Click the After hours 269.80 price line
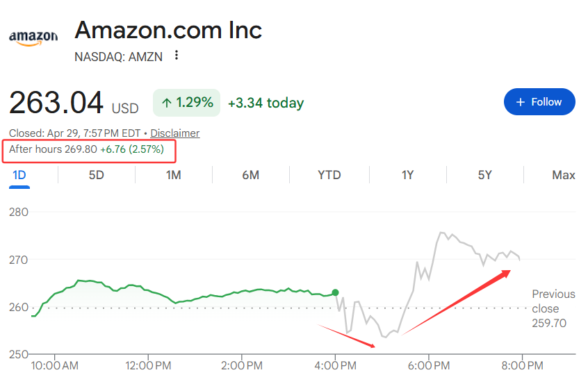This screenshot has height=384, width=588. [x=86, y=149]
